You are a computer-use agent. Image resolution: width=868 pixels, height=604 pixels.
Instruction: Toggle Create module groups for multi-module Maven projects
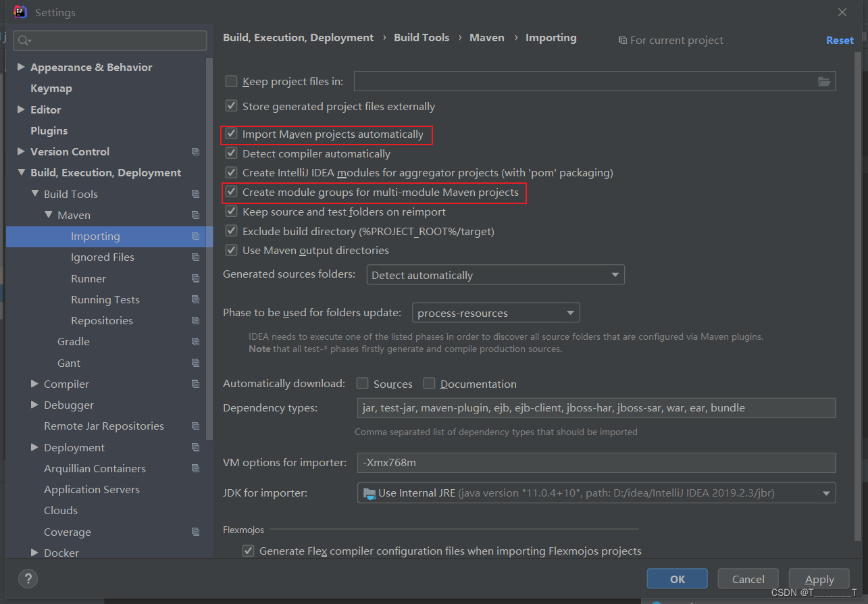point(231,192)
